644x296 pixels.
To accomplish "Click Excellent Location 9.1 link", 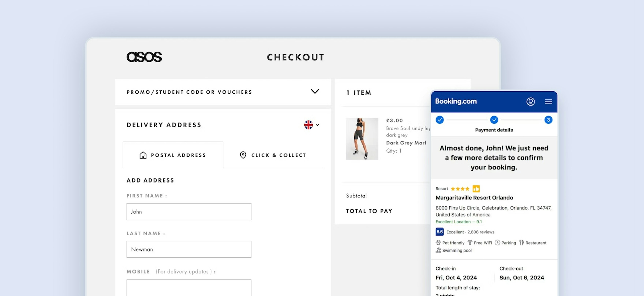I will pyautogui.click(x=459, y=222).
